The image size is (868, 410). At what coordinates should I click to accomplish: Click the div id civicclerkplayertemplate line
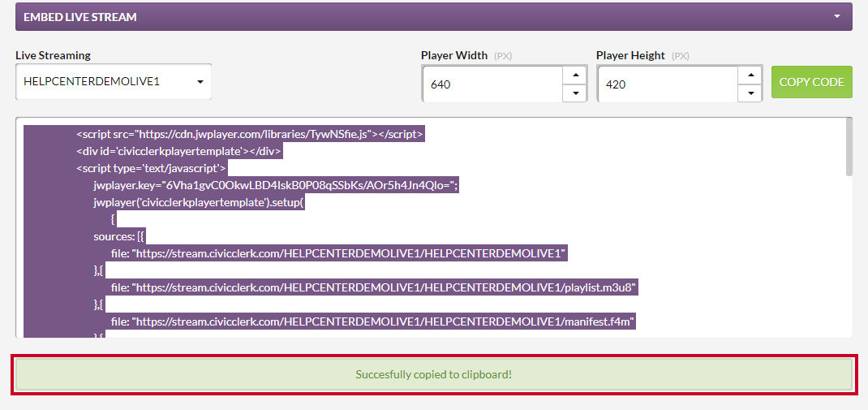click(x=179, y=151)
